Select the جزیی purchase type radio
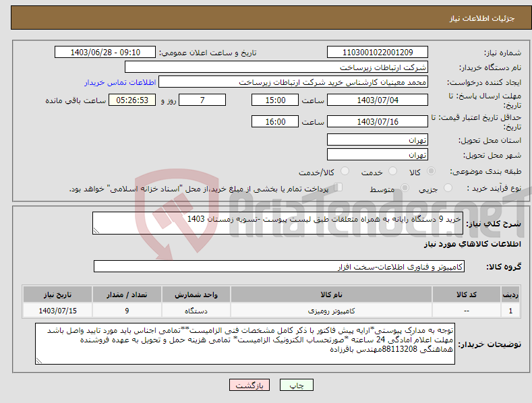 pos(448,188)
